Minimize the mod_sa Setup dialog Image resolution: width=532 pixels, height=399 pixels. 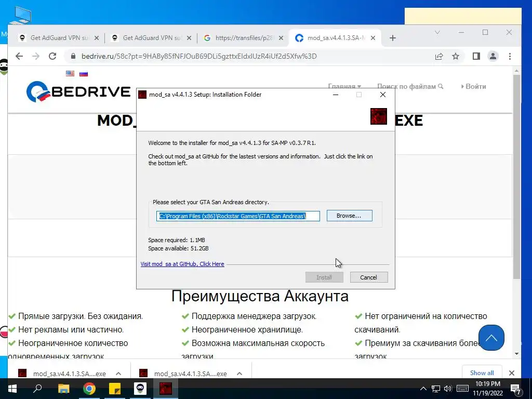pos(336,95)
